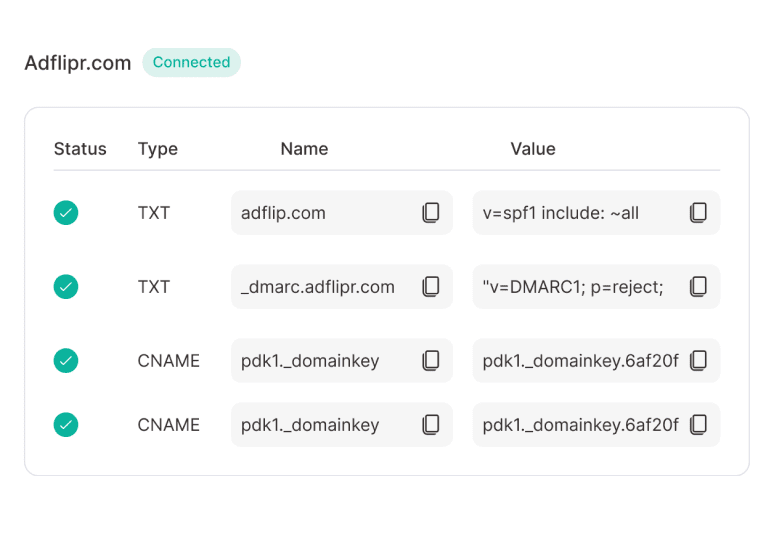Click the Adflipr.com domain title
The width and height of the screenshot is (774, 540).
[78, 63]
